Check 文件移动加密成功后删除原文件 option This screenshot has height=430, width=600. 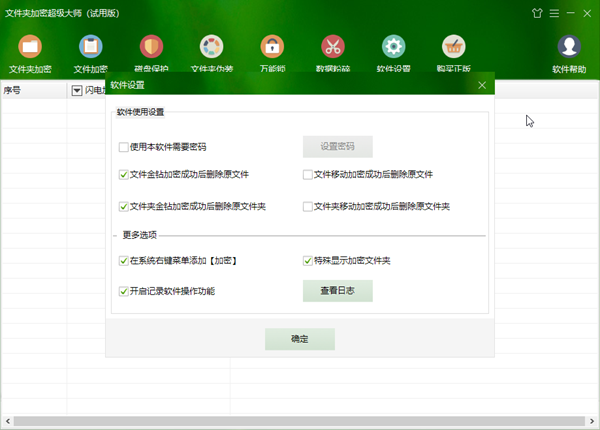309,175
